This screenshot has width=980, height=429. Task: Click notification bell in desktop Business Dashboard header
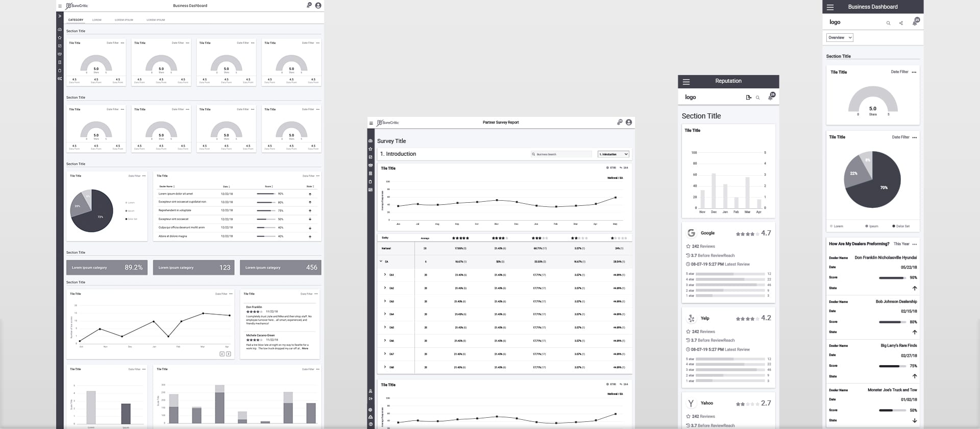click(x=309, y=5)
